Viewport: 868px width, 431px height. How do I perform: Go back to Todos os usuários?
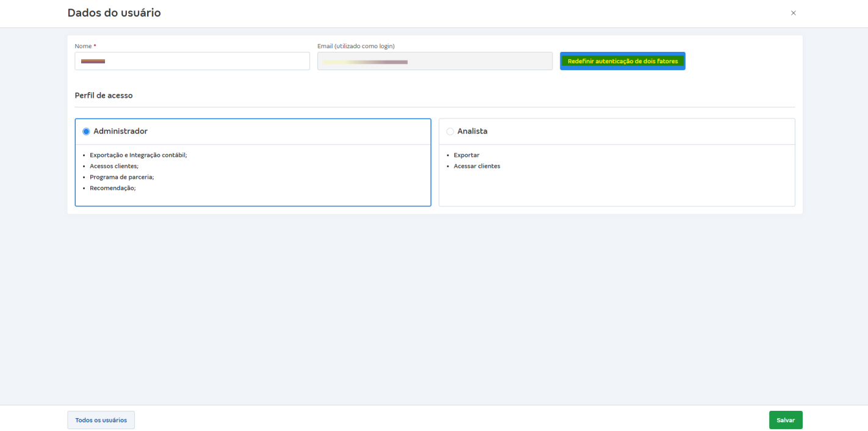(x=101, y=420)
